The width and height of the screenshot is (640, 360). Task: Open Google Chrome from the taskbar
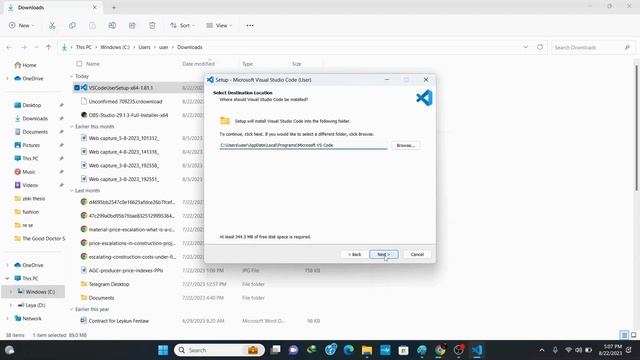440,350
